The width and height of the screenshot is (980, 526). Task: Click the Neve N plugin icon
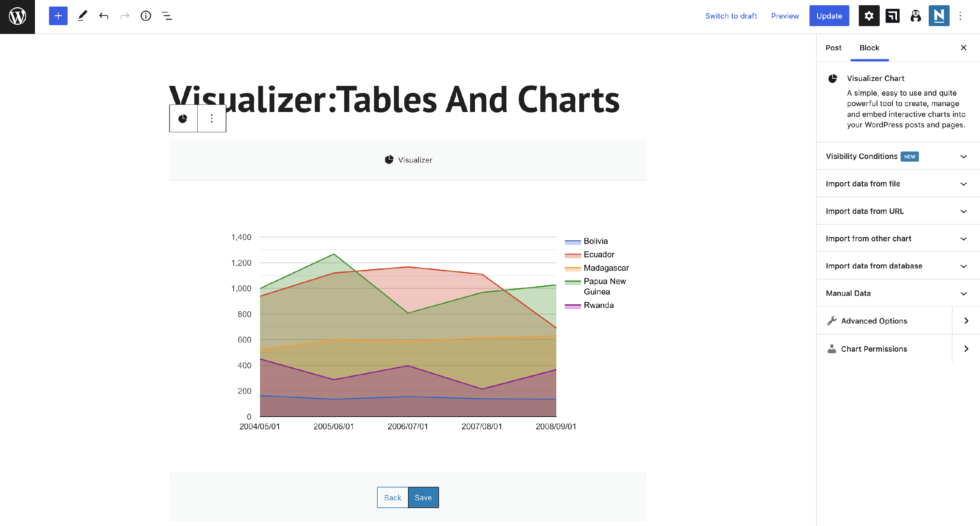point(939,16)
